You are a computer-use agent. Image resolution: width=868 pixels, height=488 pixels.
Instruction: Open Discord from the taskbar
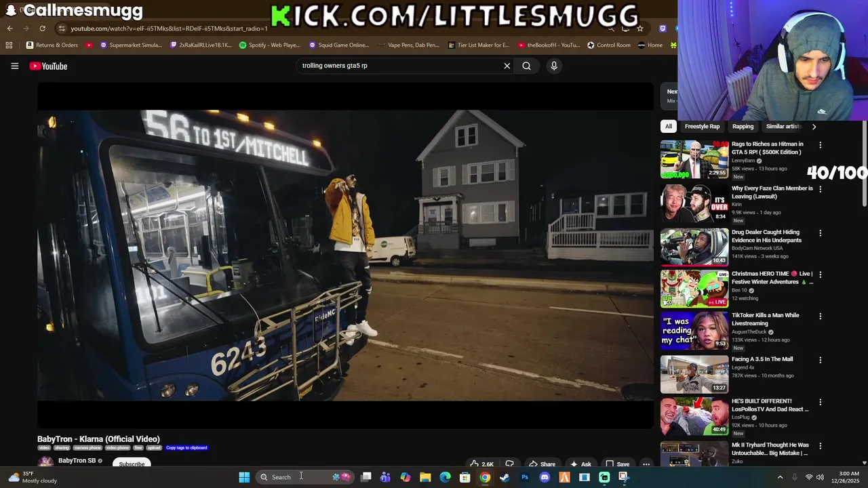[545, 477]
